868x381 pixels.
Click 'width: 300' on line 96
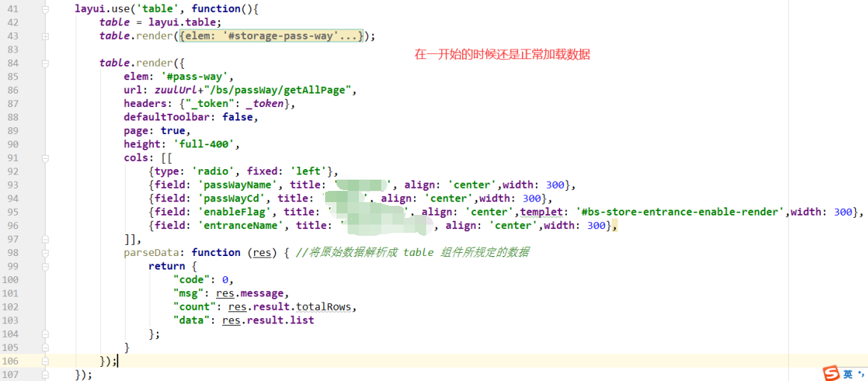pyautogui.click(x=576, y=226)
